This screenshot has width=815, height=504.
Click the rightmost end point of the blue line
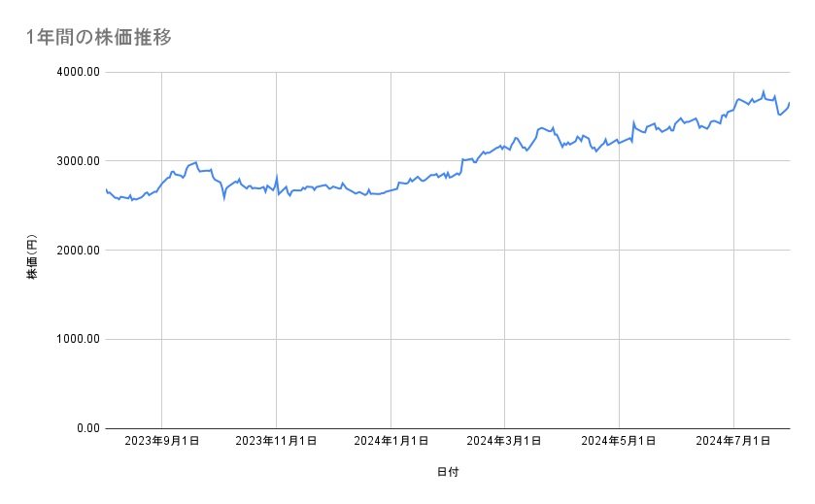790,102
